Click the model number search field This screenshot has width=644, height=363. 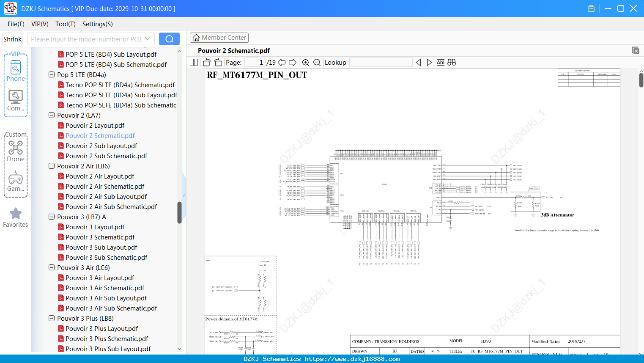(86, 39)
